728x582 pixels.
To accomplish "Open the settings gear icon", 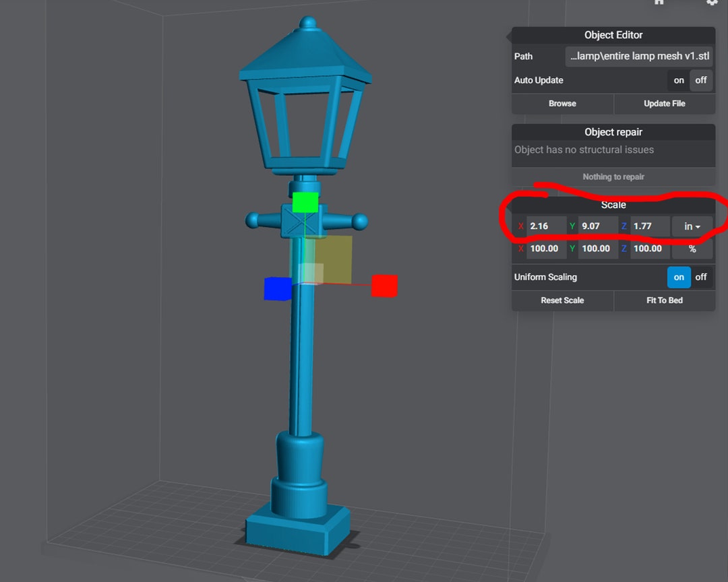I will [x=712, y=3].
